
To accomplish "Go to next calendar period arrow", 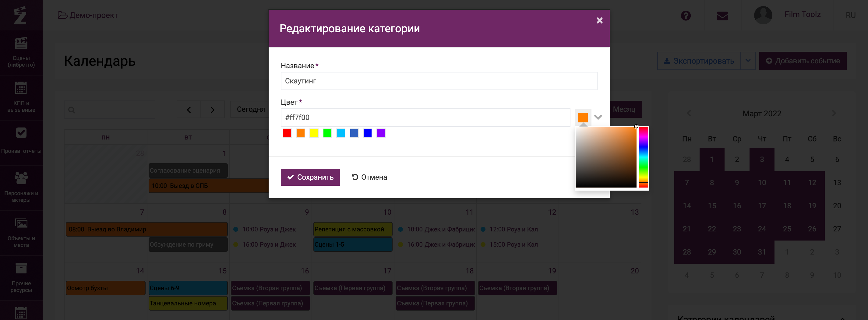I will tap(212, 110).
